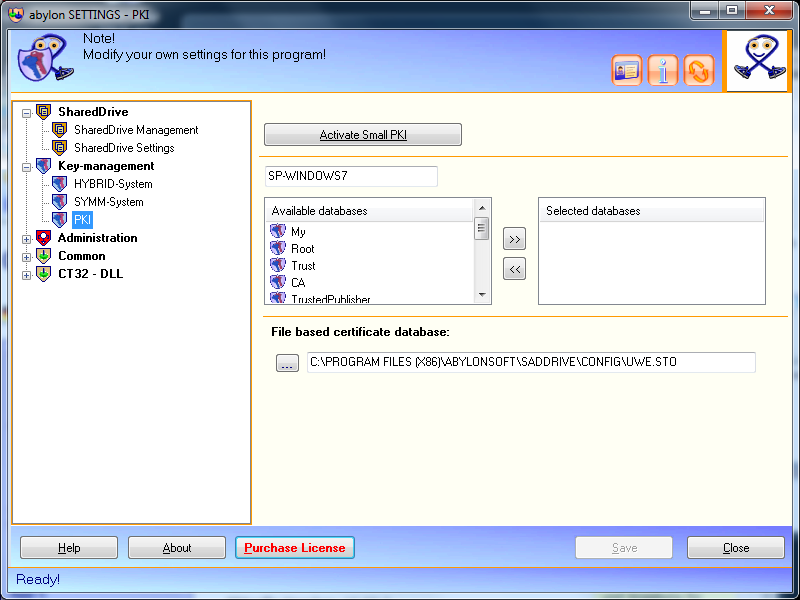800x600 pixels.
Task: Select the PKI tree item
Action: (82, 220)
